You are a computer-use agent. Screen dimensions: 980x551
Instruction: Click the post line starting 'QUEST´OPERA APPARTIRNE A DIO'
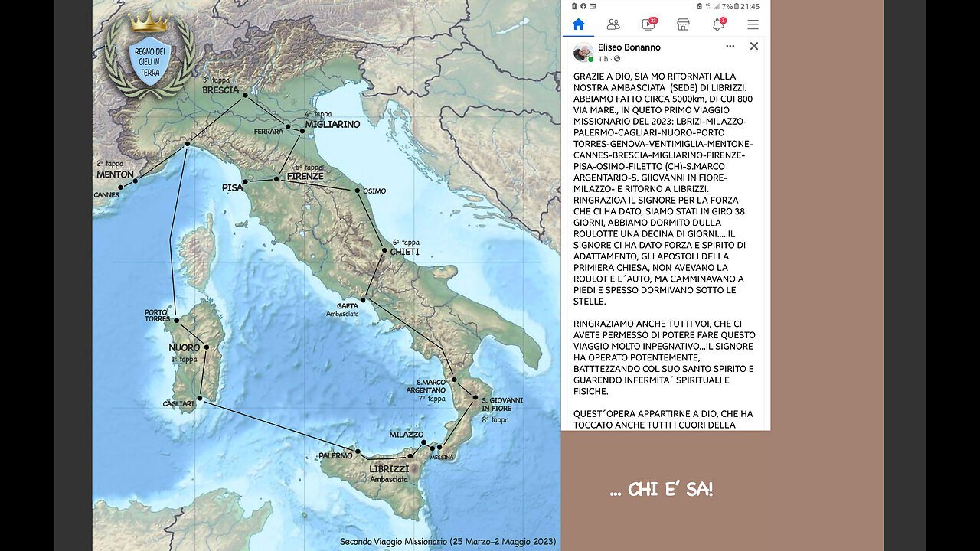663,413
